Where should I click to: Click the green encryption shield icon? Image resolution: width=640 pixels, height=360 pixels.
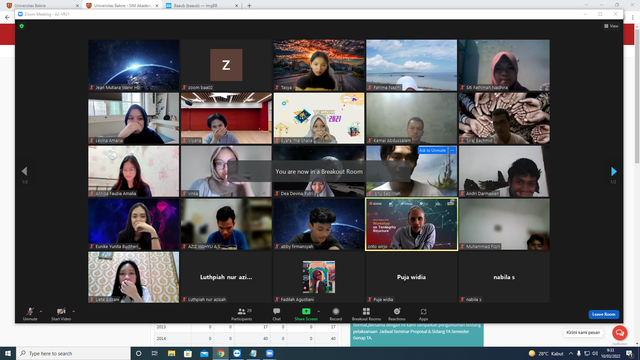pyautogui.click(x=22, y=26)
